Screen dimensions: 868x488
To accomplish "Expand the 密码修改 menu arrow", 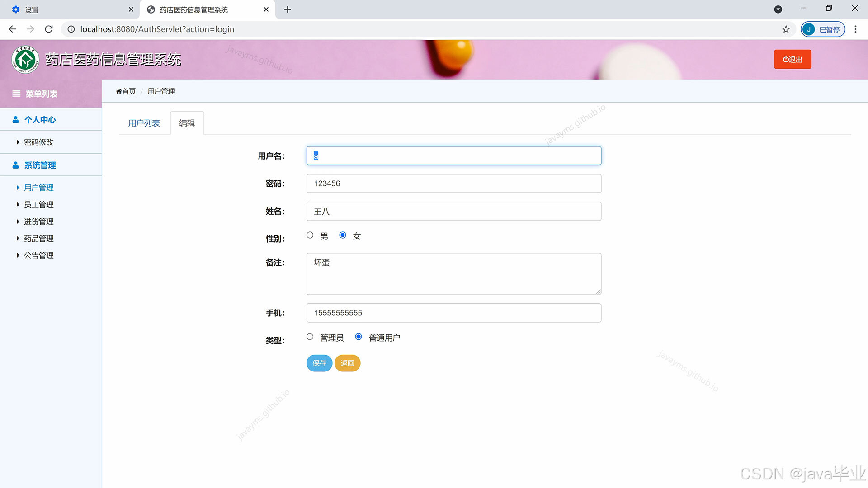I will (18, 142).
